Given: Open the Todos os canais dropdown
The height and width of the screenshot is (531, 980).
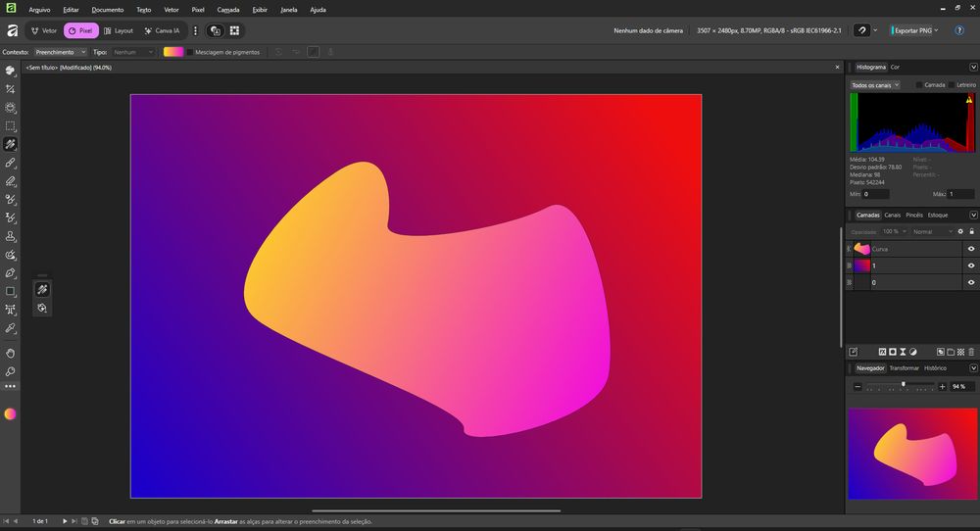Looking at the screenshot, I should click(x=875, y=85).
